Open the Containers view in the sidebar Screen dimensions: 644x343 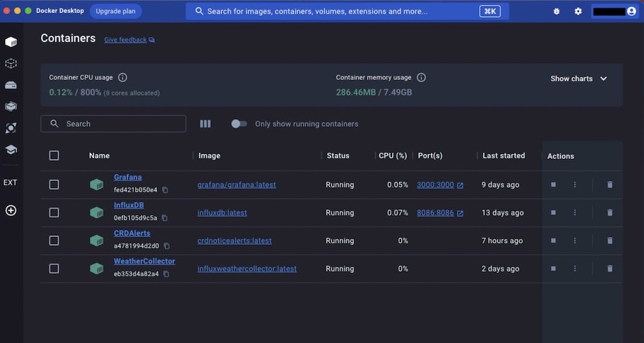[11, 42]
